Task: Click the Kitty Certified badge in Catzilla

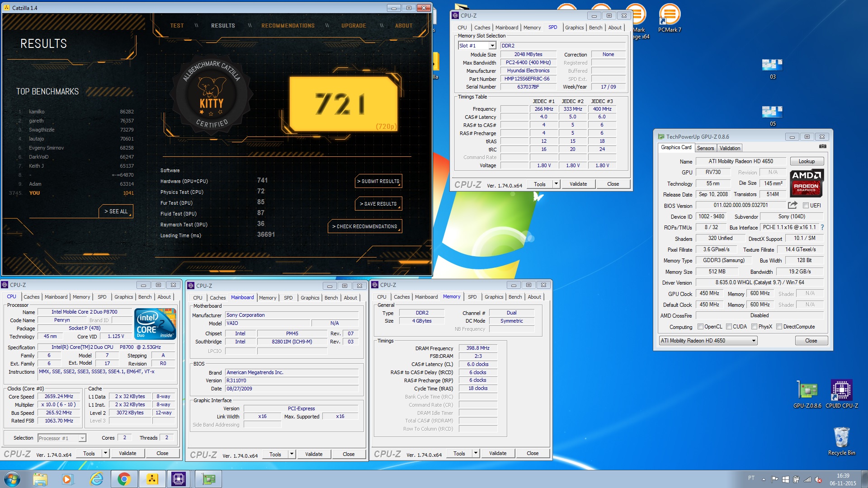Action: (212, 96)
